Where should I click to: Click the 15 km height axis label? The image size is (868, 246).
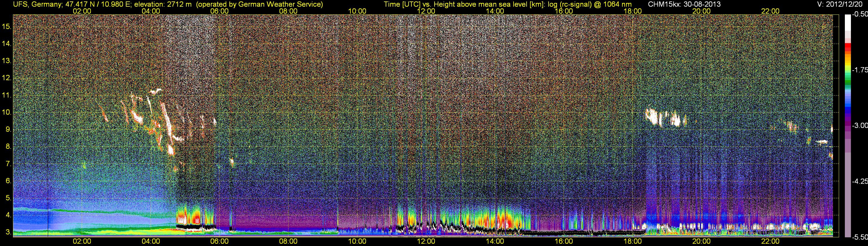(6, 26)
